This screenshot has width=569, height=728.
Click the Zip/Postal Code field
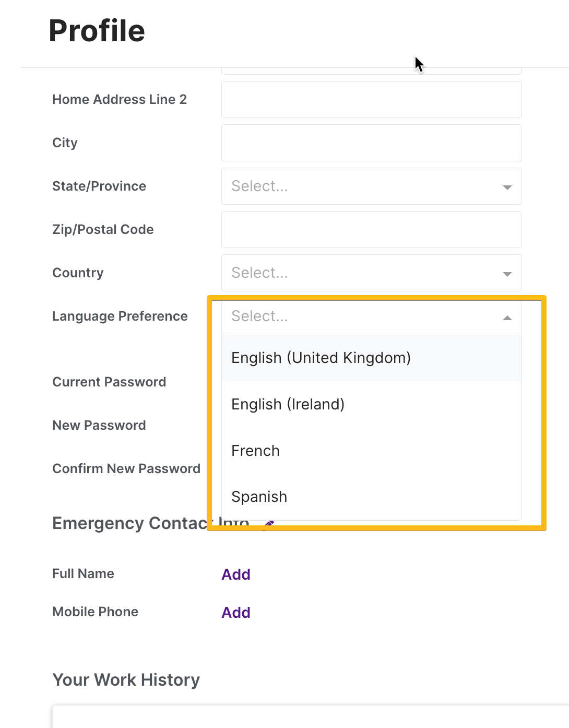point(371,230)
